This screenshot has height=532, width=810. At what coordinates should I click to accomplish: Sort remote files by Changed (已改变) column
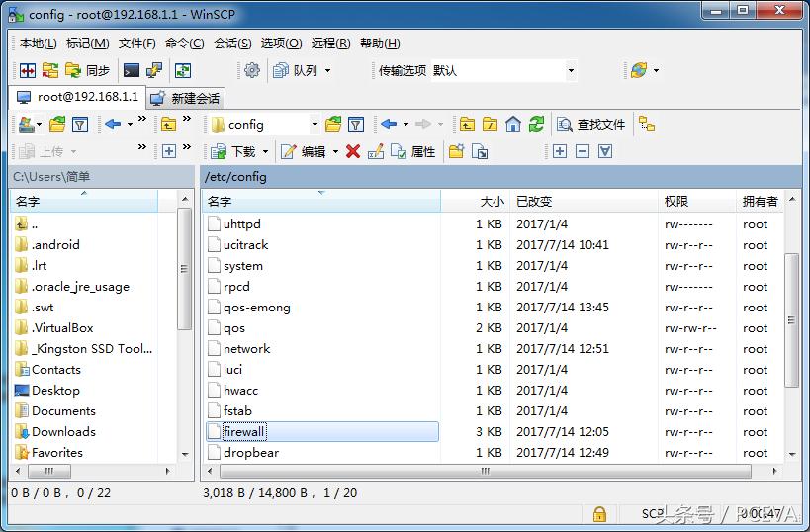pos(584,202)
